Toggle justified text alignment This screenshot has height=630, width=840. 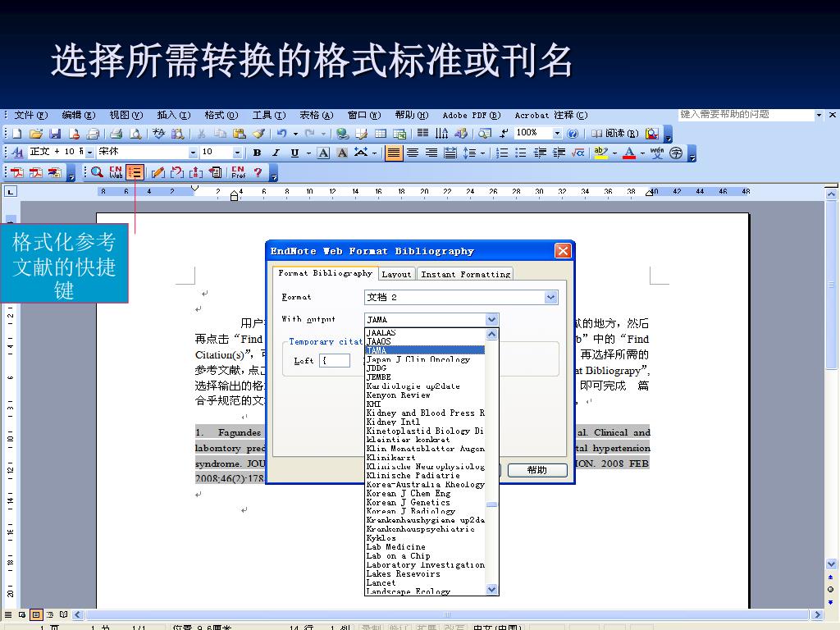tap(393, 153)
